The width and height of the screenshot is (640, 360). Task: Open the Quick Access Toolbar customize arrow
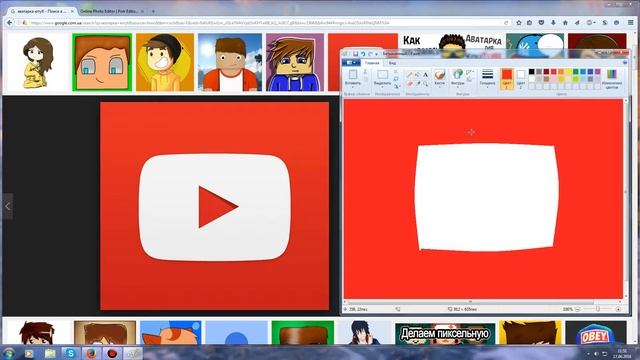(x=377, y=54)
